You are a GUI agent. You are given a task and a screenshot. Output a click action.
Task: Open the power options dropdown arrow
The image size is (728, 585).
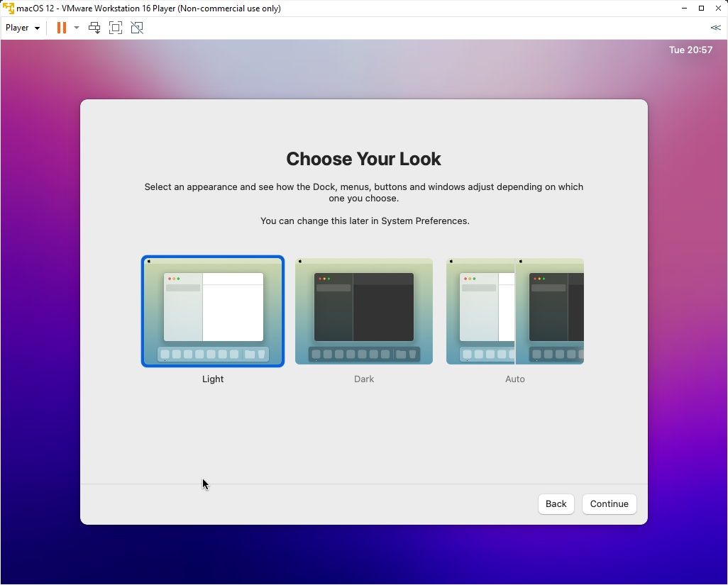[77, 28]
